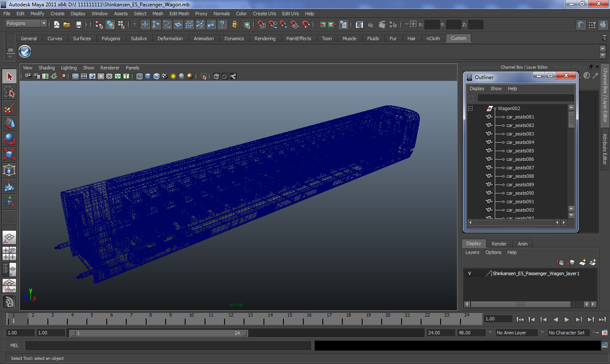Open the input field mode dropdown arrow
Image resolution: width=610 pixels, height=364 pixels.
pyautogui.click(x=407, y=24)
